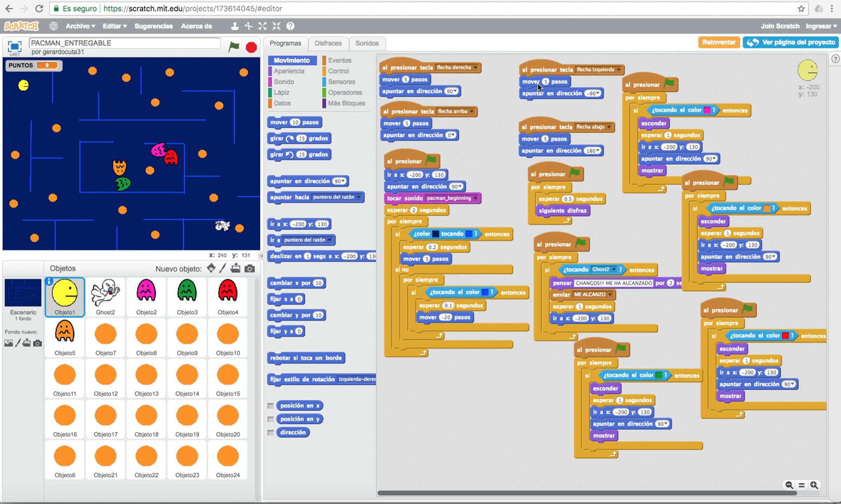
Task: Check the 'posición en y' reporter box
Action: (x=271, y=419)
